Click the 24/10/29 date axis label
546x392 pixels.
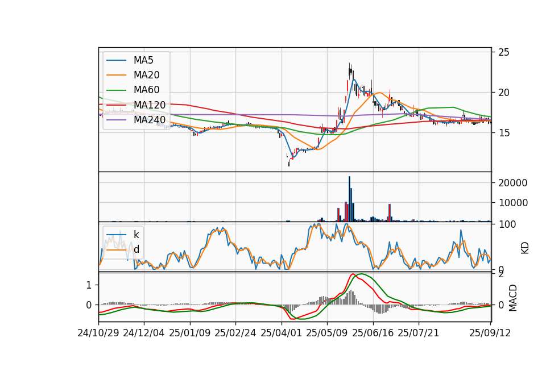[x=98, y=333]
